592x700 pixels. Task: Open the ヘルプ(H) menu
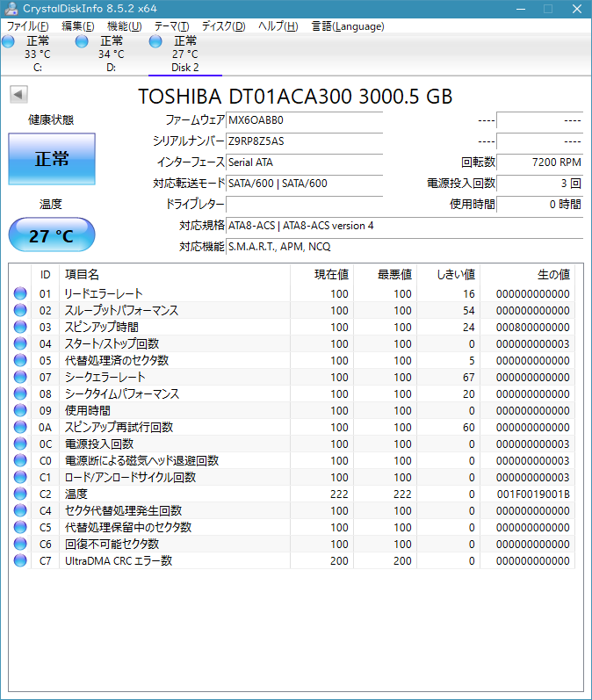coord(278,26)
